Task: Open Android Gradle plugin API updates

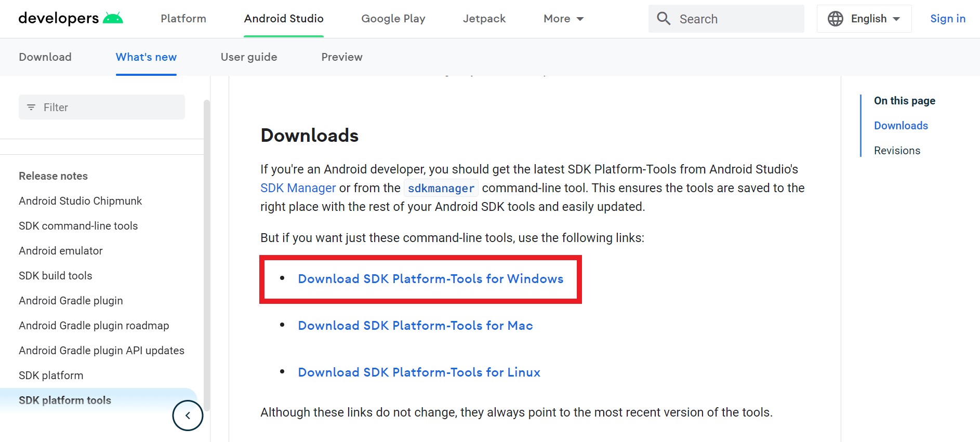Action: pos(102,351)
